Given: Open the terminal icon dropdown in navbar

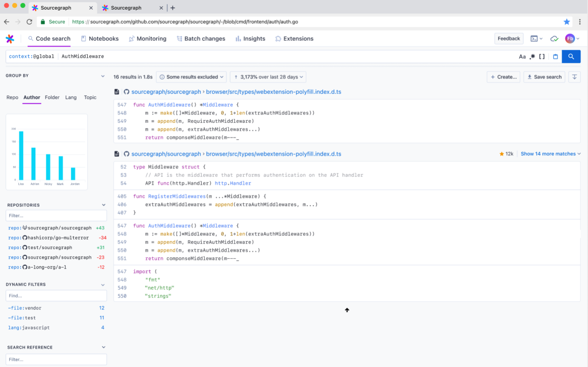Looking at the screenshot, I should [x=536, y=39].
